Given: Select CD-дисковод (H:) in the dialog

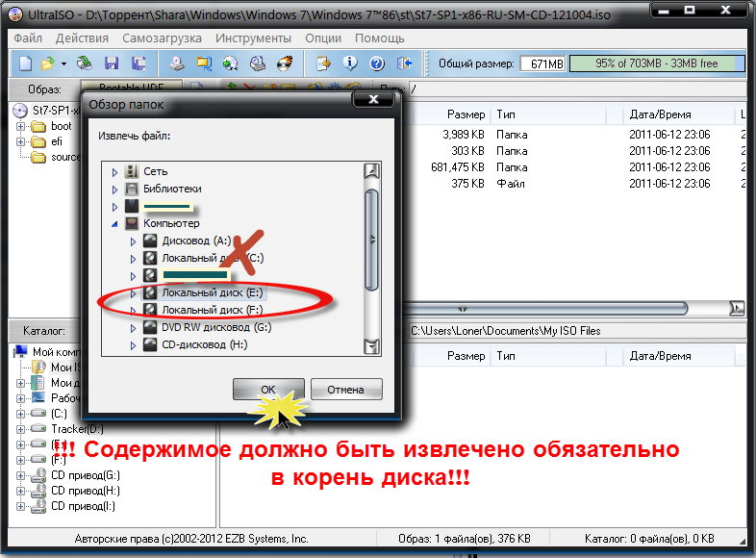Looking at the screenshot, I should (x=205, y=344).
